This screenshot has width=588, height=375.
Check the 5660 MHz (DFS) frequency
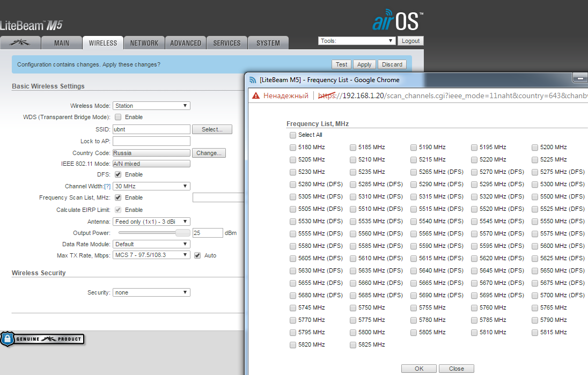(353, 283)
